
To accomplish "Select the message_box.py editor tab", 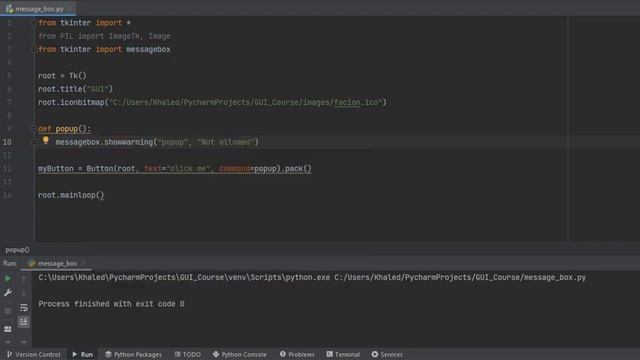I will [x=38, y=9].
